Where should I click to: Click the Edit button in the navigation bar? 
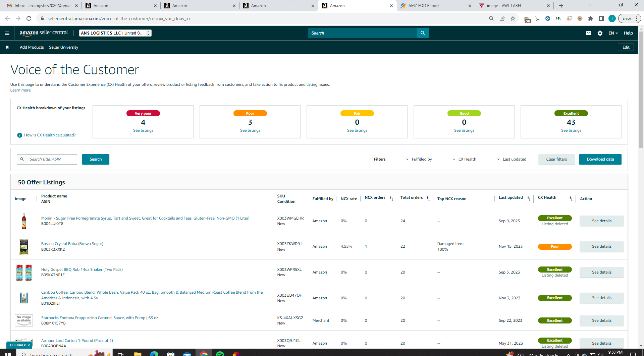626,47
